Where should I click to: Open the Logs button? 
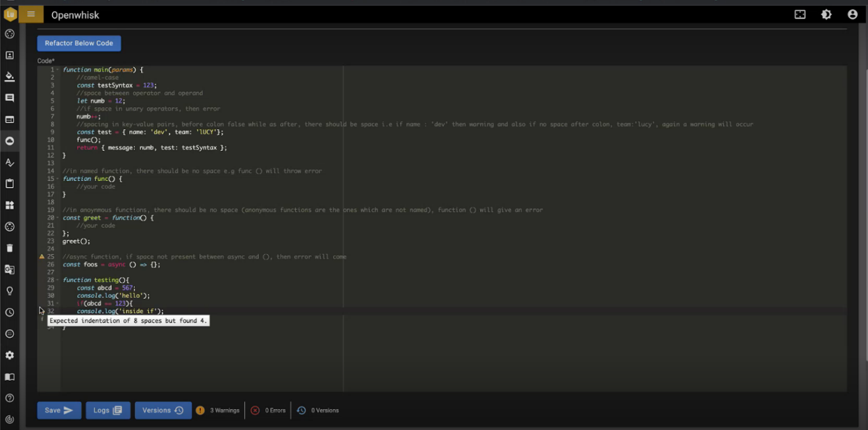click(108, 410)
